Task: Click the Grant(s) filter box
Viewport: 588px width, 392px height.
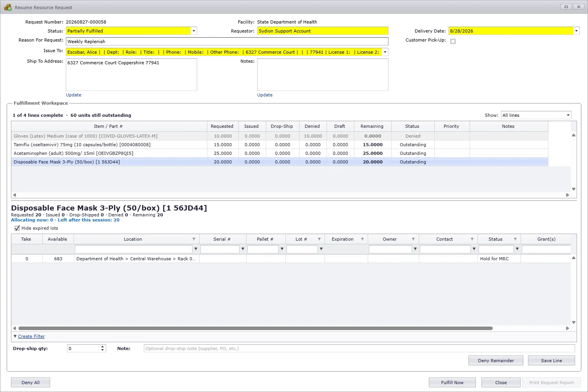Action: pos(546,249)
